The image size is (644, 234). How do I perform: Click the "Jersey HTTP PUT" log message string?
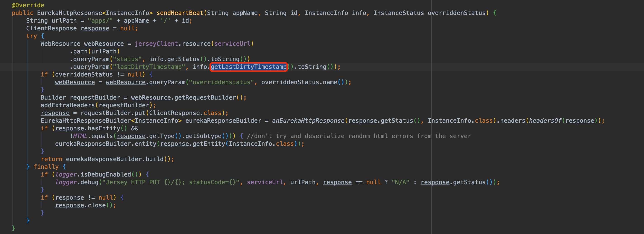(x=171, y=182)
